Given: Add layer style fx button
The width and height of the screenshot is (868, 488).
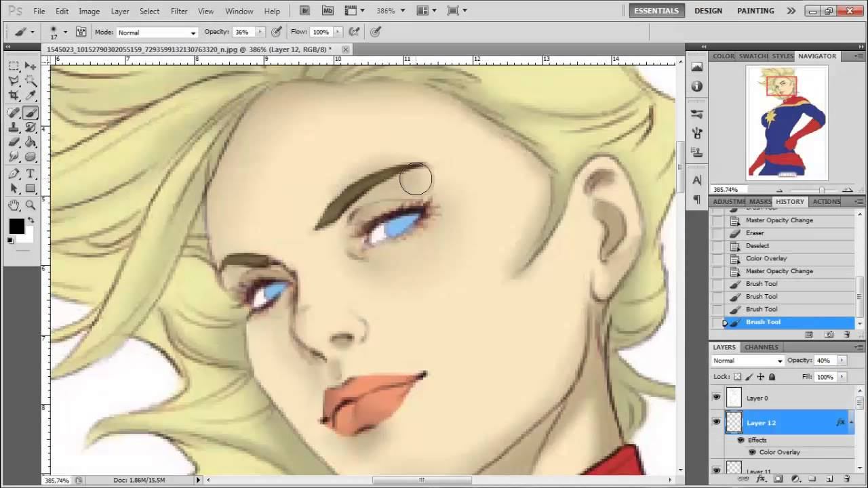Looking at the screenshot, I should [762, 479].
